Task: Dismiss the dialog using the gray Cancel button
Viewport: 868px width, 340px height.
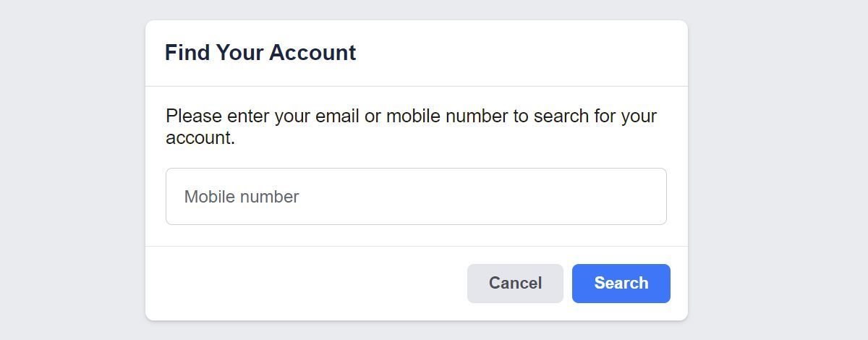Action: click(x=515, y=284)
